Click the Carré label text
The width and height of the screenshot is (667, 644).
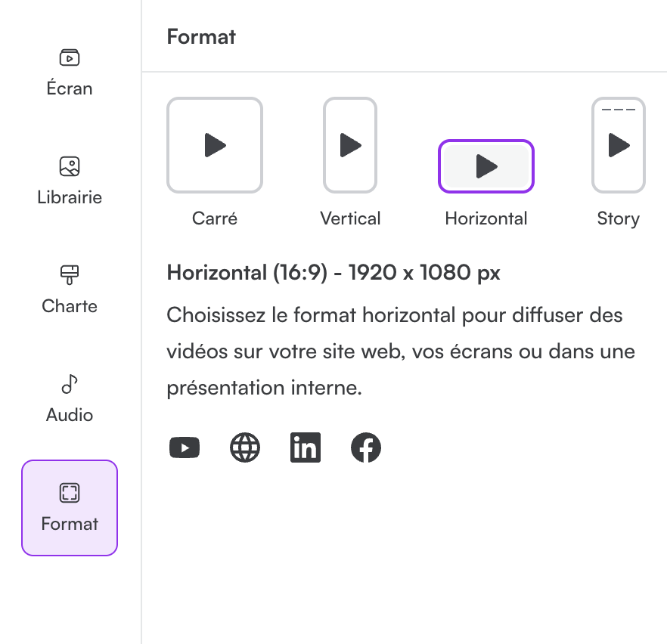pos(215,218)
